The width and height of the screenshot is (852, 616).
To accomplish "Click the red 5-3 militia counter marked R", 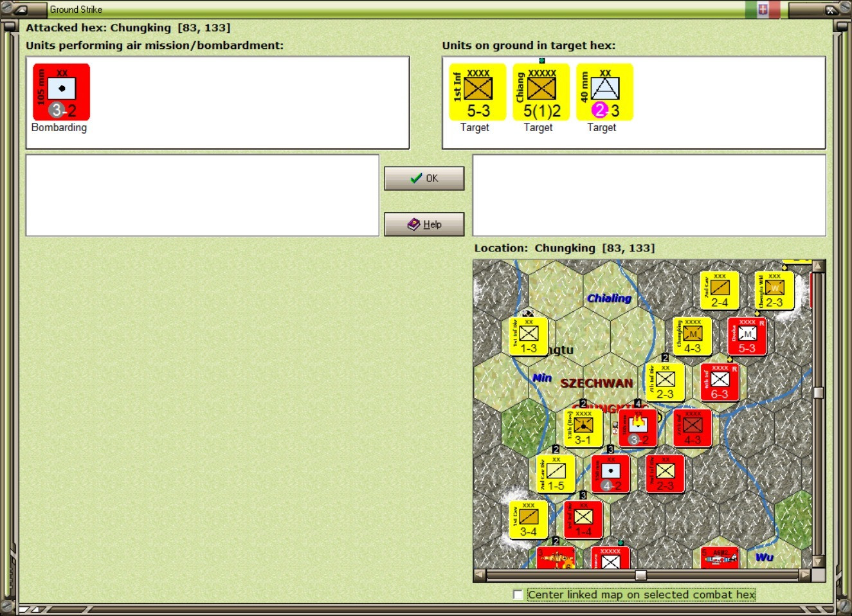I will (x=747, y=336).
